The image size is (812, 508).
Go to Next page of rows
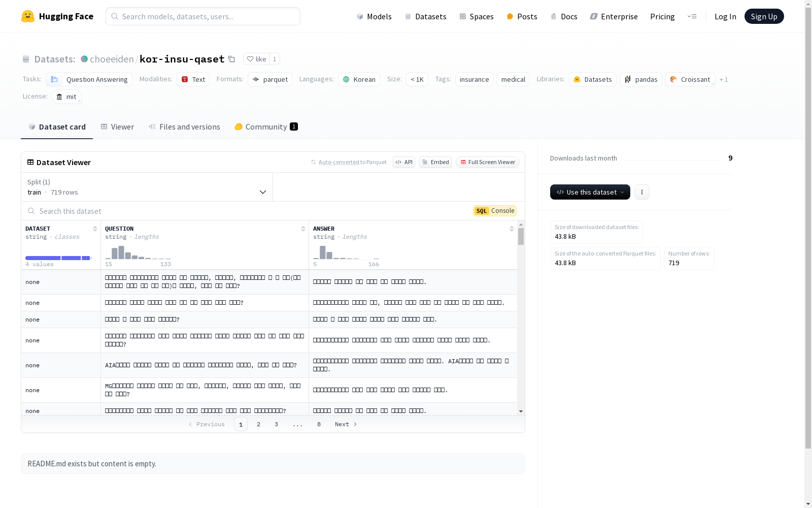[346, 424]
